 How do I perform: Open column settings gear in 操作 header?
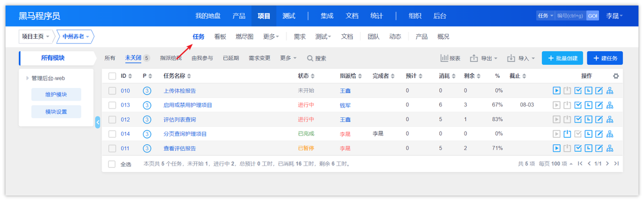pyautogui.click(x=616, y=76)
